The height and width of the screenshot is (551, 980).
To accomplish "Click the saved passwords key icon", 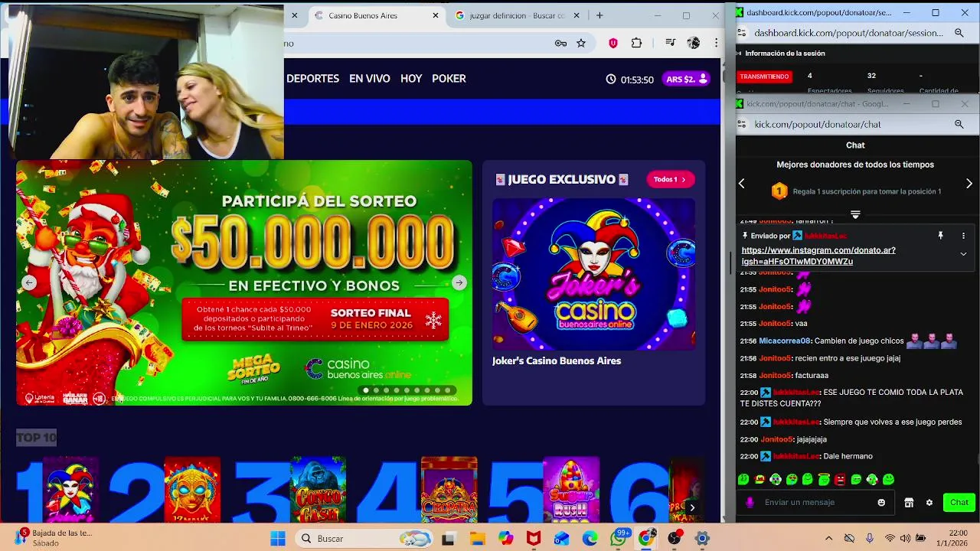I will click(560, 44).
